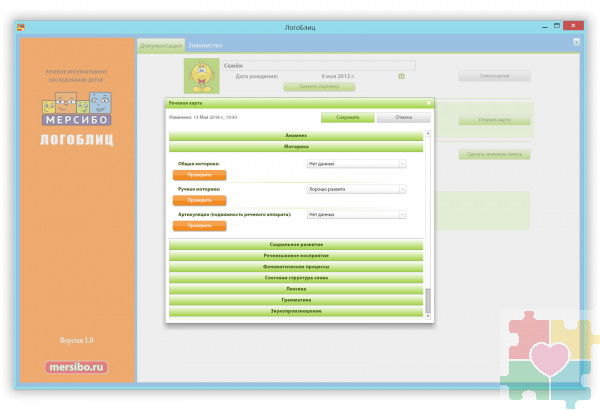Click the small arrow icon at tab bar right
The height and width of the screenshot is (410, 600).
[576, 42]
